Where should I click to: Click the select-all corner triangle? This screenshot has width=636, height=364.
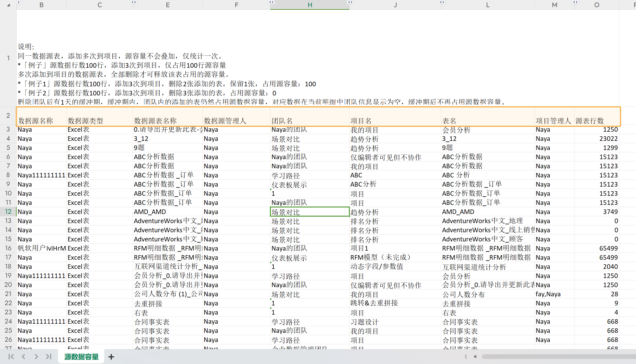pos(9,5)
